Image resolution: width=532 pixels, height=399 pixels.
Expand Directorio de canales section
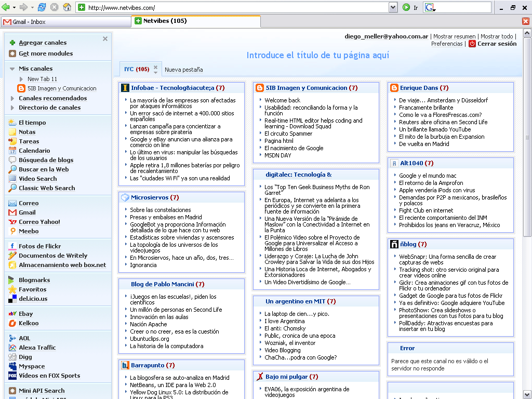click(12, 108)
